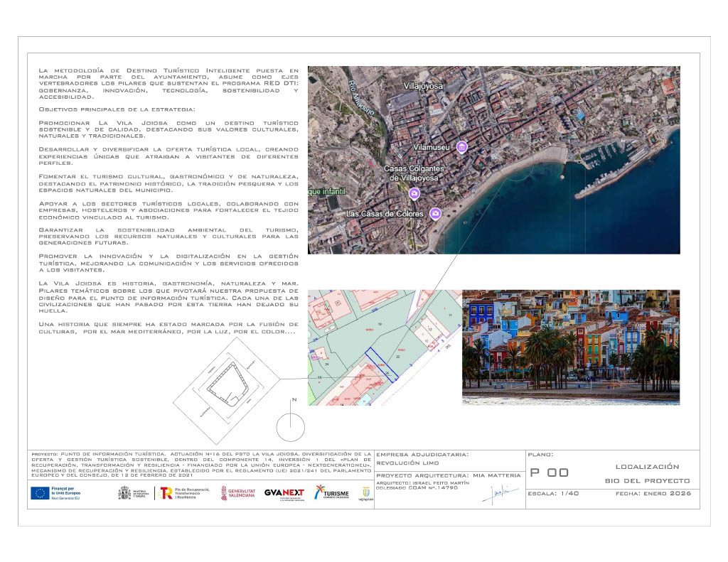
Task: Click the blue outlined plot on cadastral map
Action: [x=382, y=364]
